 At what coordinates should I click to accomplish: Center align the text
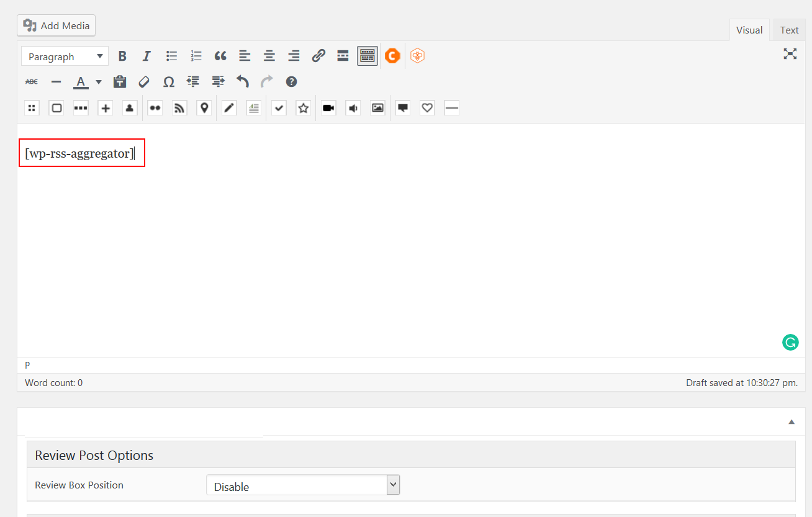(269, 56)
